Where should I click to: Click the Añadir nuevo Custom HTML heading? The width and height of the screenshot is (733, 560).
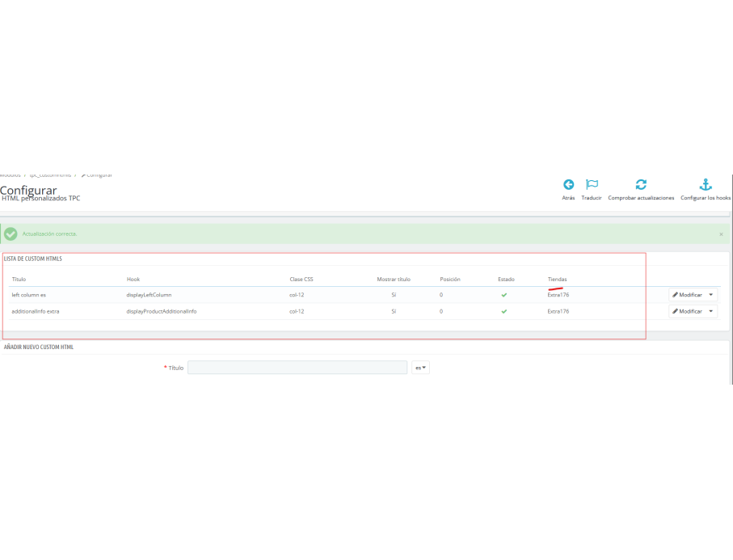39,347
